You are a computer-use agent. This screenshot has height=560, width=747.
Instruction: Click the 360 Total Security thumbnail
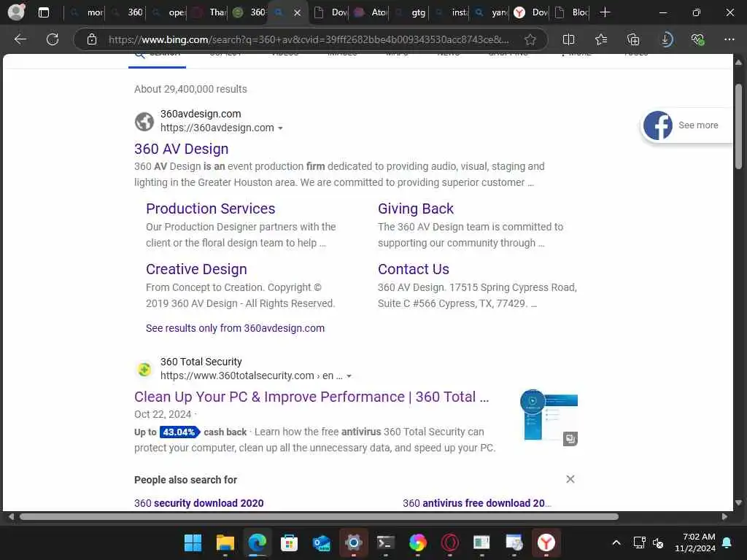tap(549, 418)
